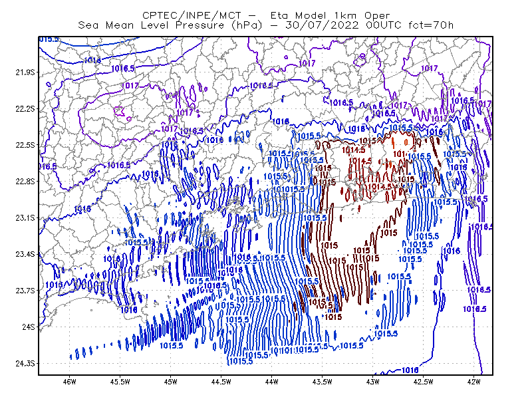532x411 pixels.
Task: Click the 22.5S latitude axis label
Action: point(25,145)
